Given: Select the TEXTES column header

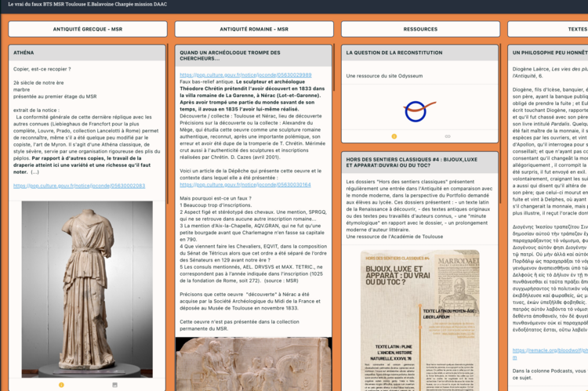Looking at the screenshot, I should pos(548,29).
